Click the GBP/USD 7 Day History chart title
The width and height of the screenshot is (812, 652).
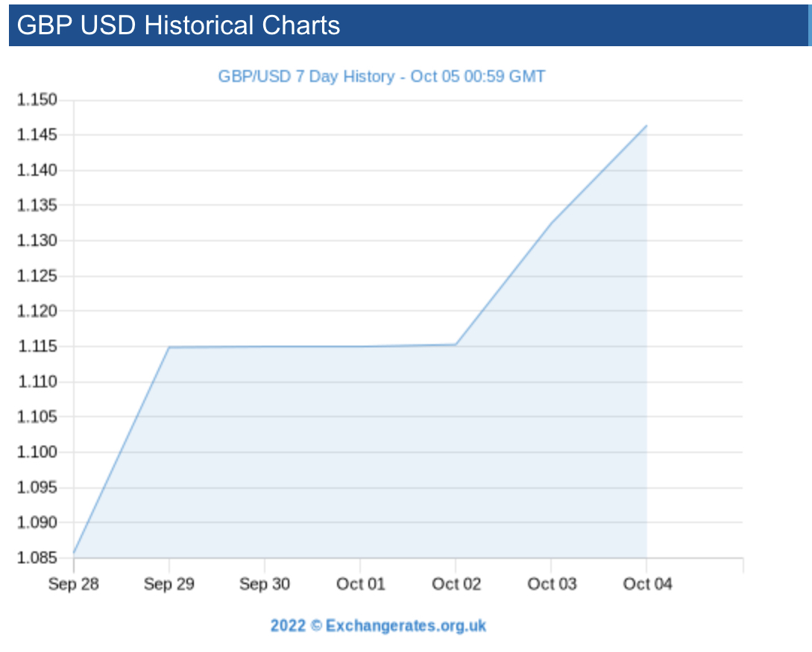pos(381,77)
